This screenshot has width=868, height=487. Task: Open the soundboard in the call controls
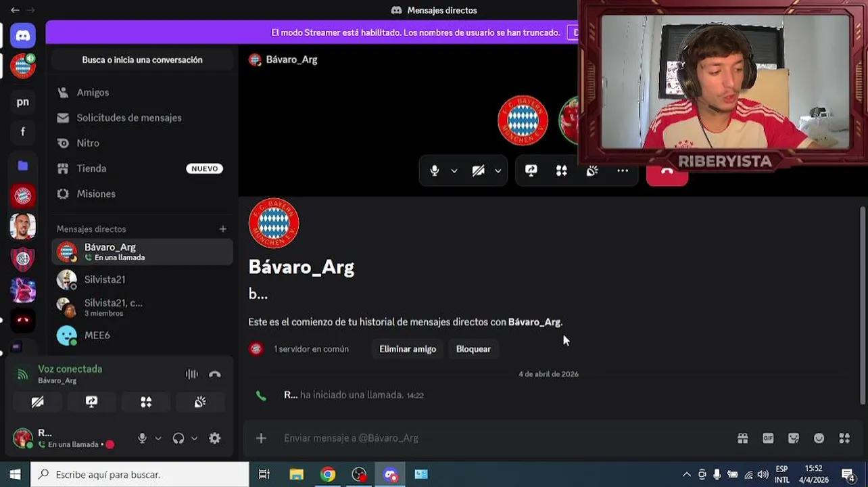592,170
